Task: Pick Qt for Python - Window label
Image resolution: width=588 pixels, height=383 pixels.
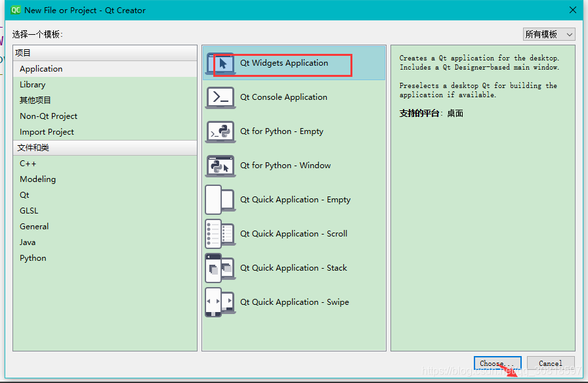Action: tap(285, 166)
